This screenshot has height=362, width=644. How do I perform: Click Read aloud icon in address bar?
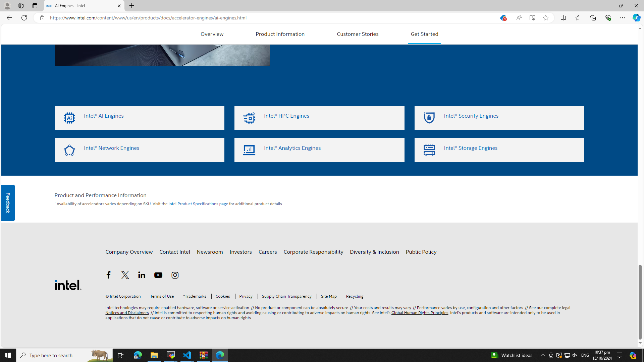click(x=519, y=18)
